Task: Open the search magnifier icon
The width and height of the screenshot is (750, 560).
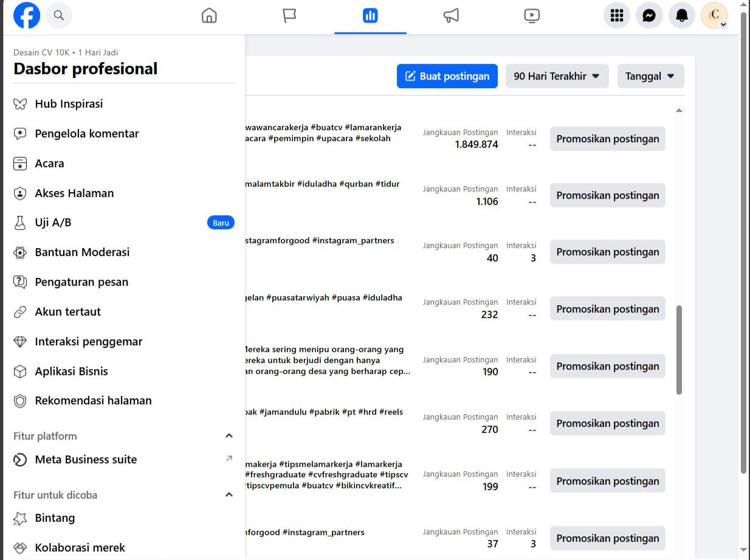Action: click(x=59, y=16)
